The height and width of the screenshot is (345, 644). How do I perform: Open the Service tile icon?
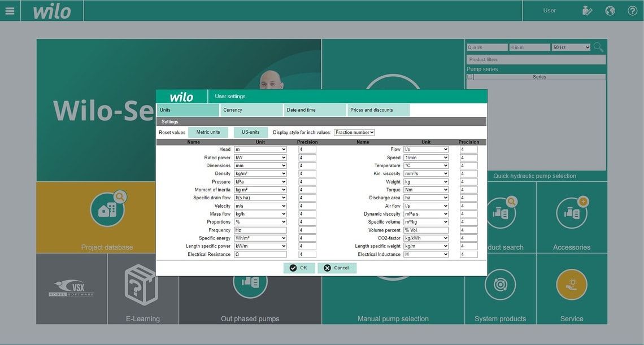tap(572, 284)
